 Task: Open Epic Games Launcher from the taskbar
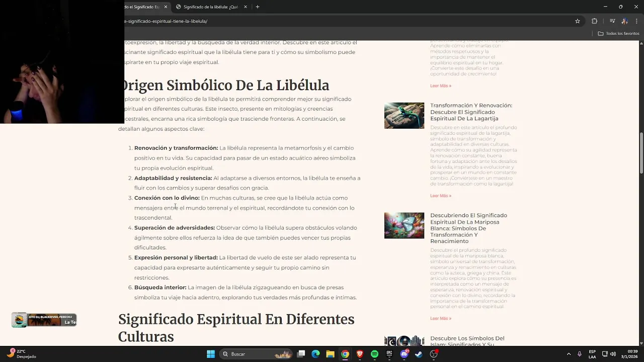click(389, 354)
